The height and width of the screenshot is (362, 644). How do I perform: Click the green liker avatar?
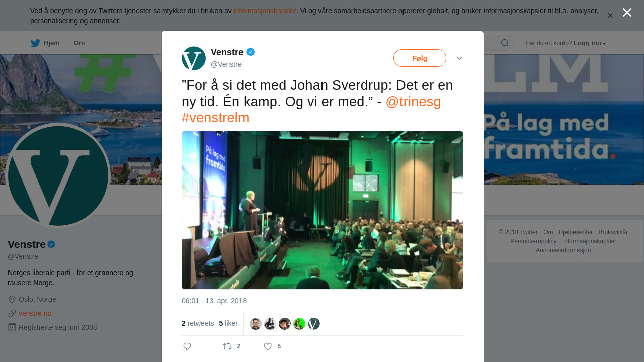[299, 324]
